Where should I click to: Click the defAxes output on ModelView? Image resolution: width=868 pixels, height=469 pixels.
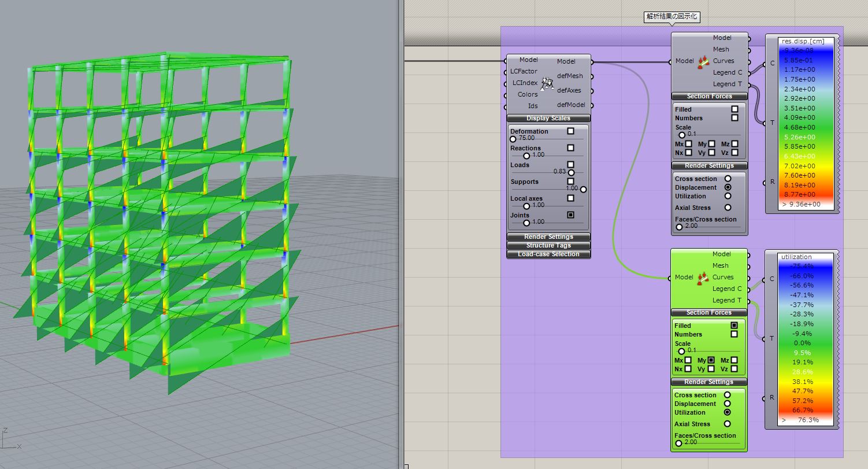[x=570, y=90]
